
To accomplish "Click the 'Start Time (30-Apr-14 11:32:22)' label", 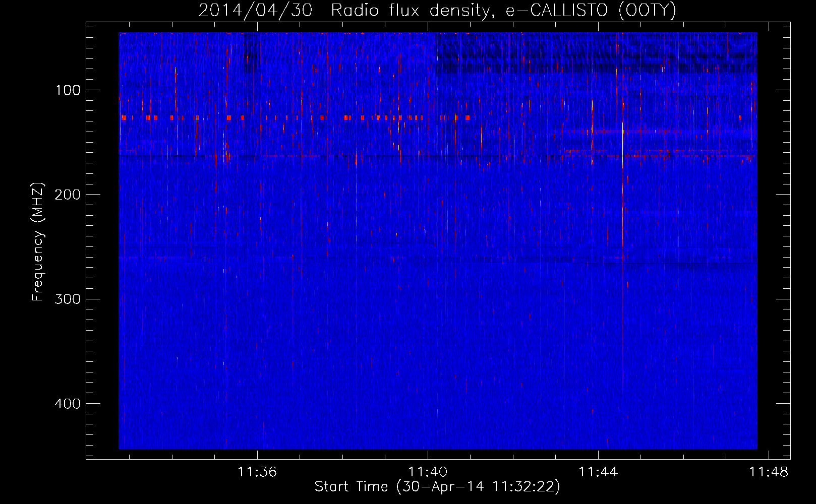I will [x=437, y=487].
